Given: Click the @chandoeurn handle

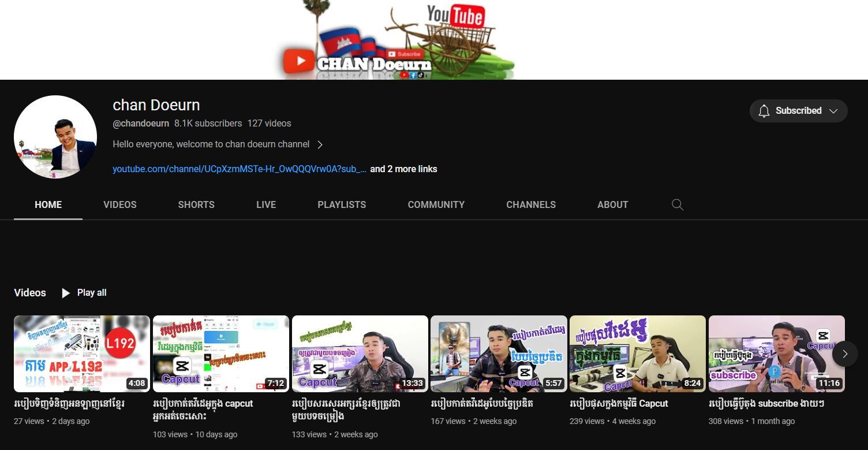Looking at the screenshot, I should tap(141, 124).
